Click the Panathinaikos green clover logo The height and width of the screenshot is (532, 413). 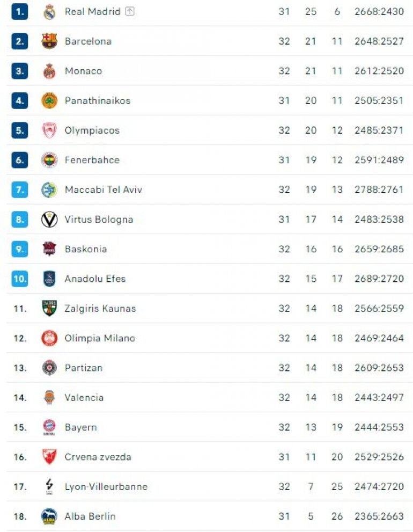click(49, 100)
